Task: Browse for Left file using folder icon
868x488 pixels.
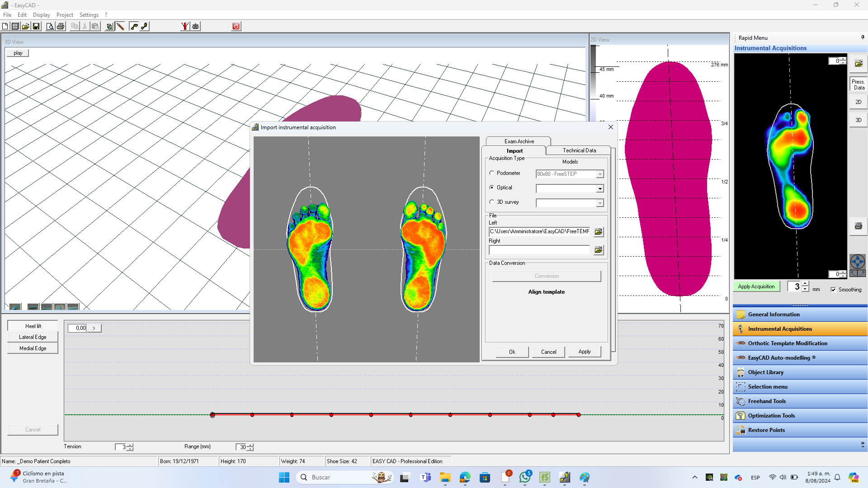Action: coord(599,232)
